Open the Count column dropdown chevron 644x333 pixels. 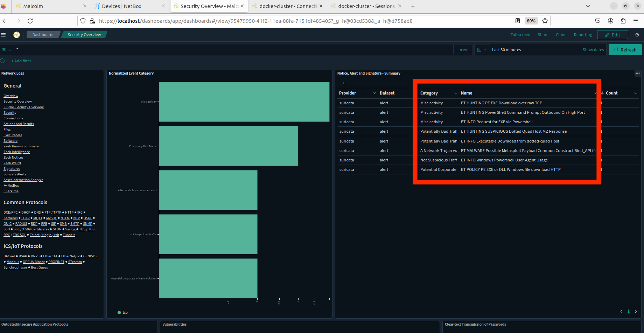[636, 93]
